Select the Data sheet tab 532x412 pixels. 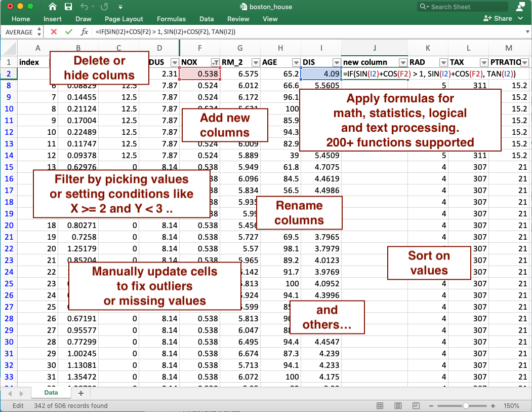(51, 392)
